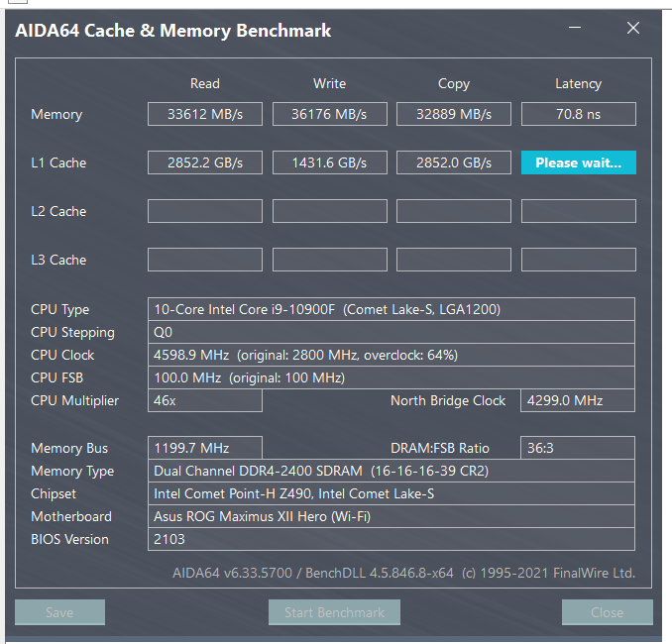Select the CPU Type value i9-10900F

[x=392, y=309]
